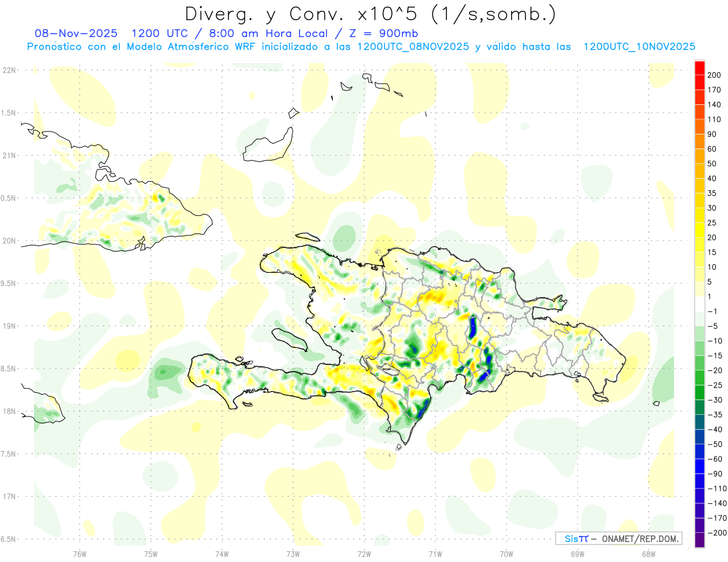Click the color scale value 35
Viewport: 728px width, 562px height.
click(712, 193)
